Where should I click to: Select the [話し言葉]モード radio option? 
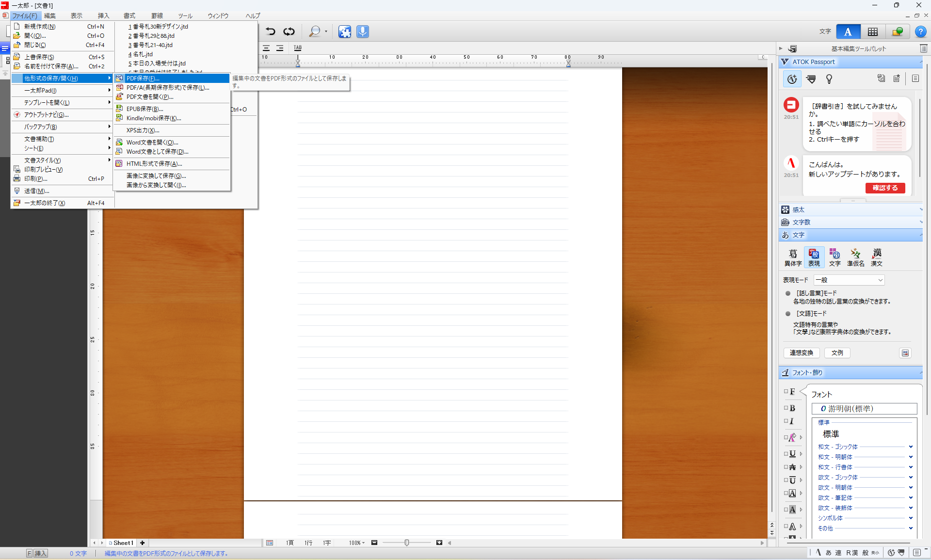(x=788, y=293)
